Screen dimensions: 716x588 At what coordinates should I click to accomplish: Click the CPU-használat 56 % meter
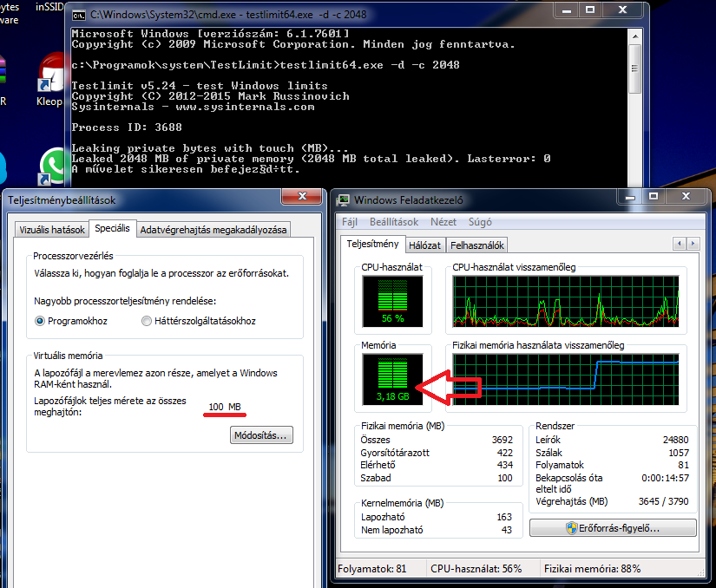point(392,301)
